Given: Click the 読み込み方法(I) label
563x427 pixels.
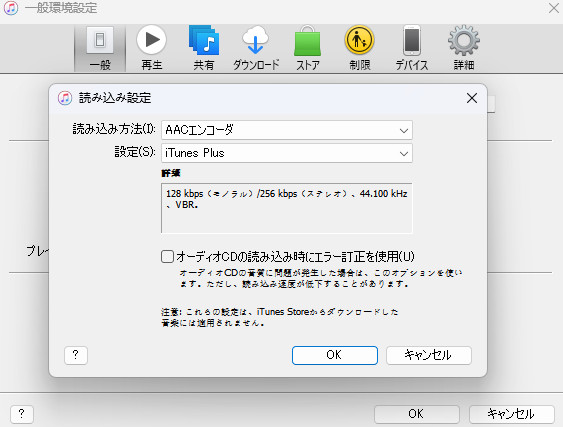Looking at the screenshot, I should [x=114, y=129].
